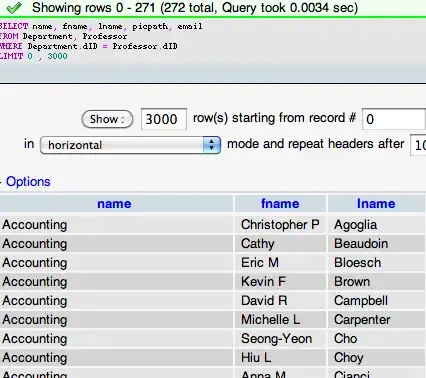
Task: Select the Eric M first name cell
Action: [280, 263]
